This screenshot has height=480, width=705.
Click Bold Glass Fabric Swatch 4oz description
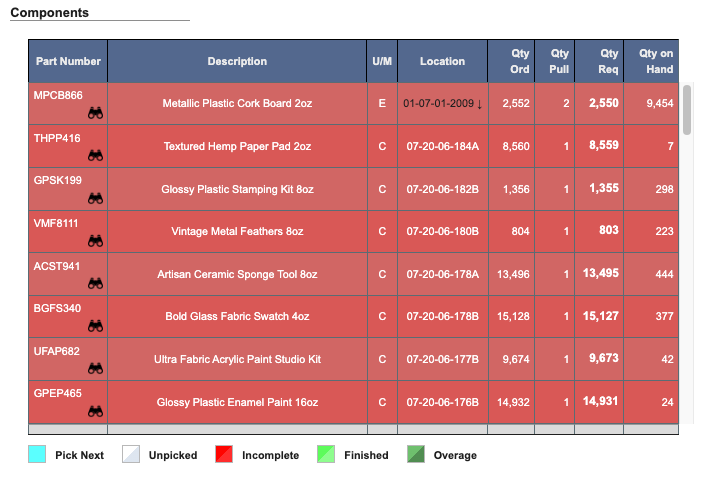coord(237,316)
